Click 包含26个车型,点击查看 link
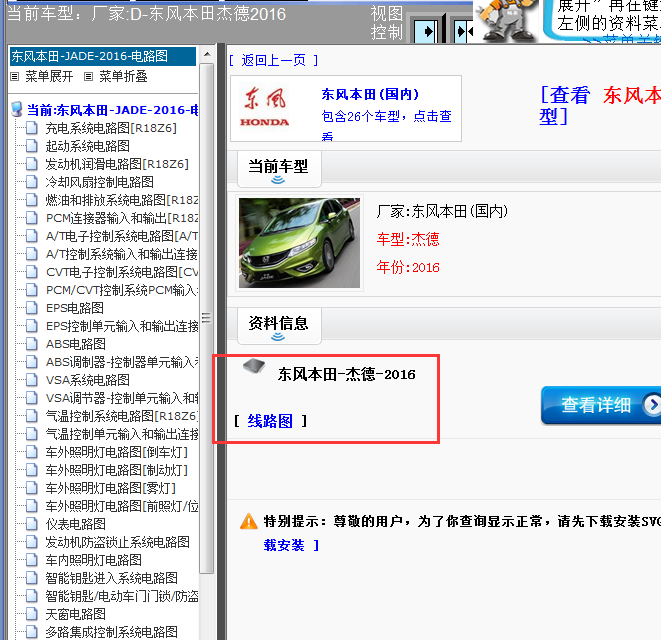The height and width of the screenshot is (640, 661). pyautogui.click(x=387, y=124)
